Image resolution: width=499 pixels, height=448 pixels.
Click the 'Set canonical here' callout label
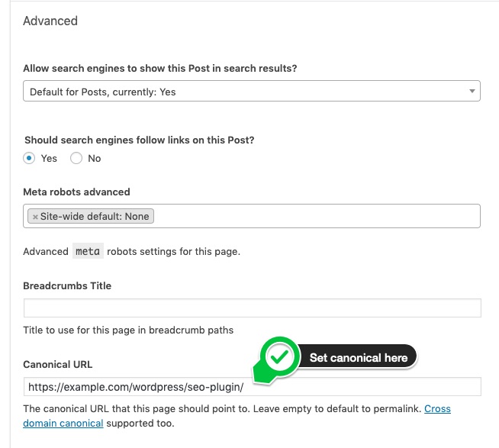(x=359, y=358)
